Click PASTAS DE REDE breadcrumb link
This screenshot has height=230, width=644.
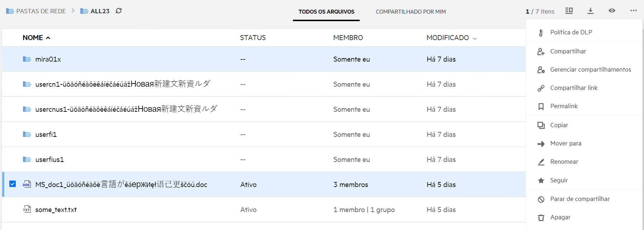tap(41, 11)
